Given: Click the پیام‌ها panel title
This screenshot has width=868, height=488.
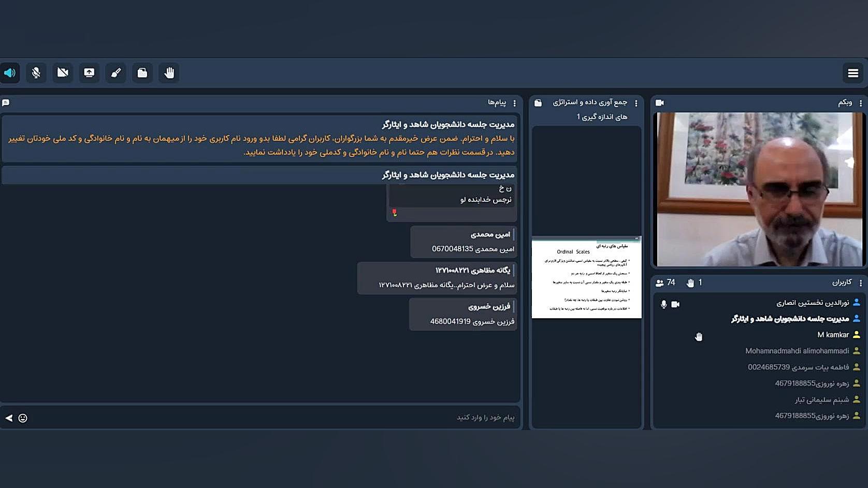Looking at the screenshot, I should (497, 102).
